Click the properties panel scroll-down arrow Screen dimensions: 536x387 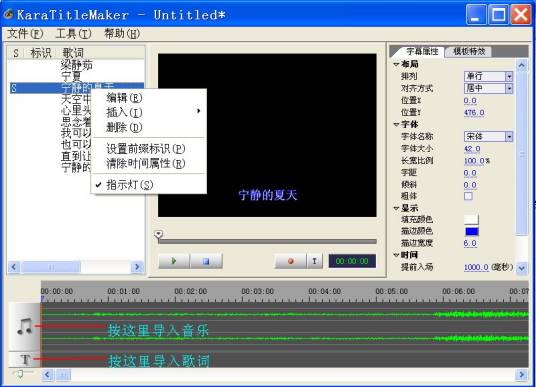521,268
